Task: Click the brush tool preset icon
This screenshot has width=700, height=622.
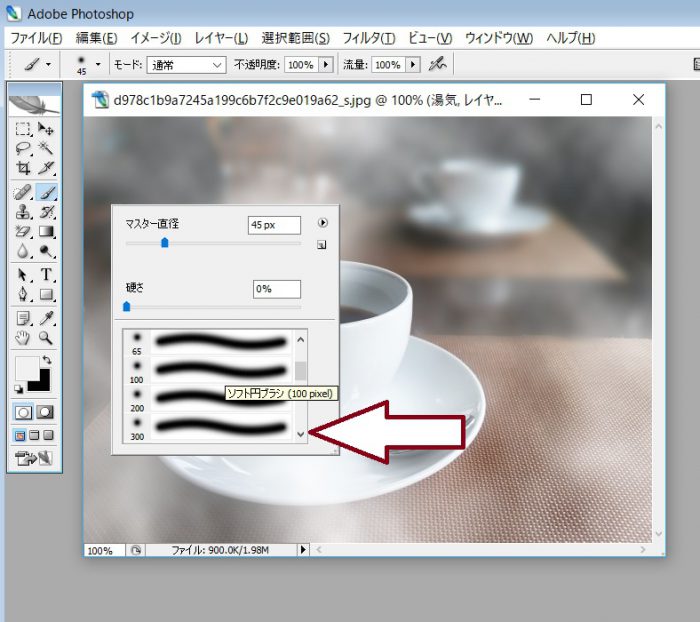Action: coord(32,65)
